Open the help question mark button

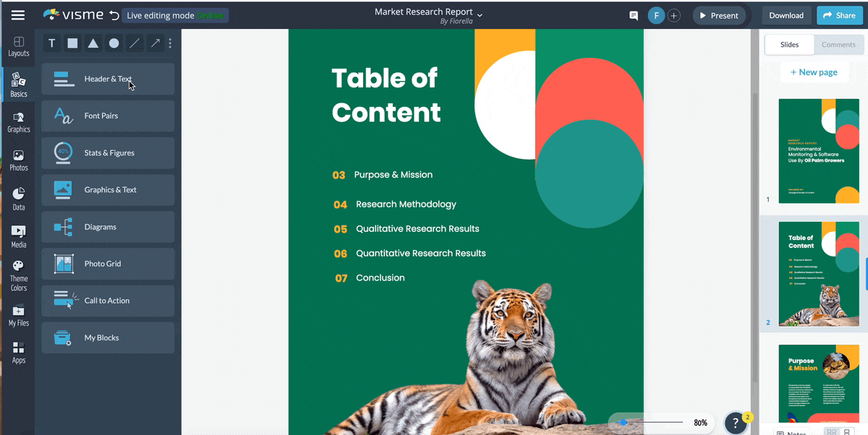coord(736,423)
